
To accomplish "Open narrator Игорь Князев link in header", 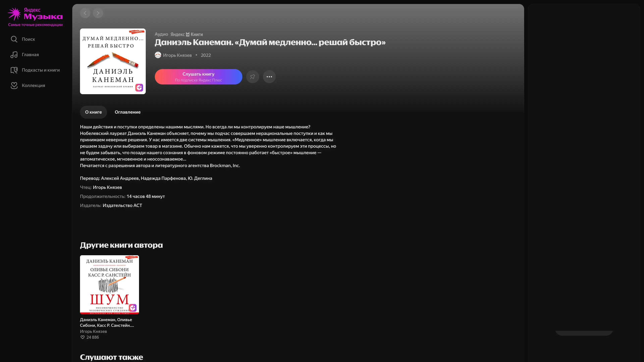I will tap(177, 55).
